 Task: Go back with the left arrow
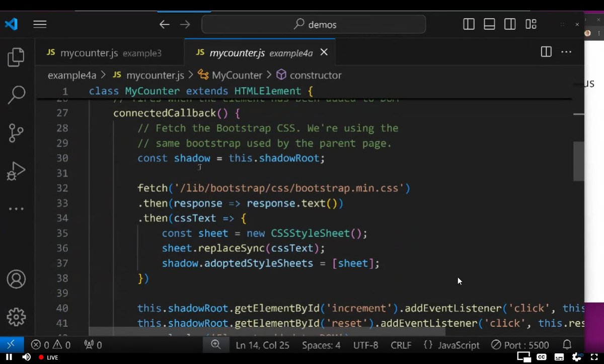click(165, 24)
